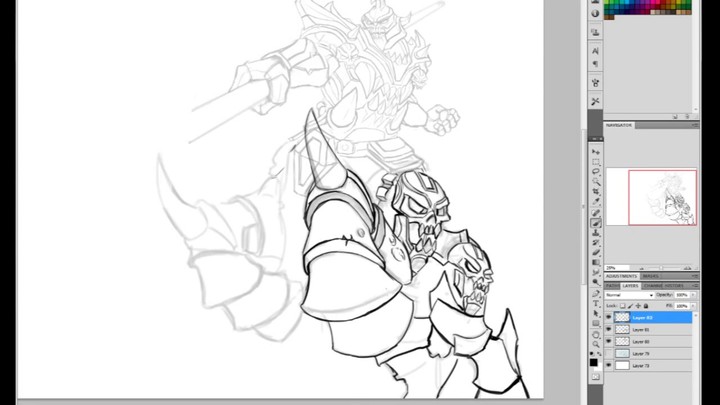Select the Path Selection tool
720x405 pixels.
pos(596,314)
